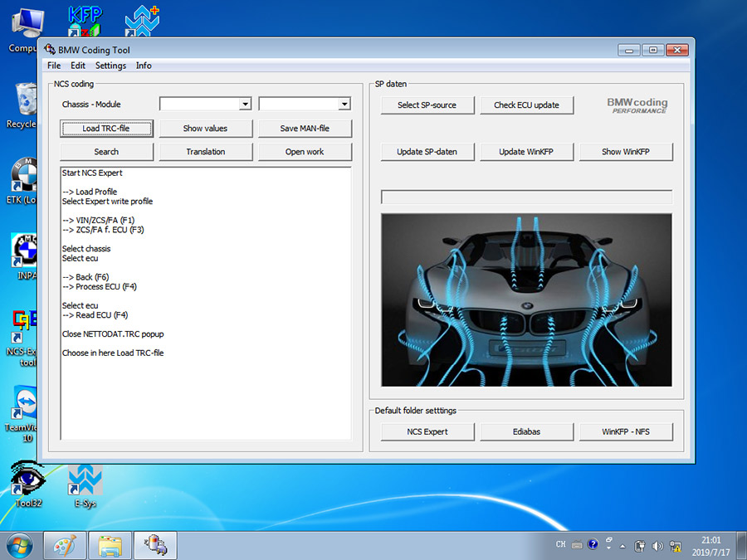Viewport: 747px width, 560px height.
Task: Click the 'Select Expert write profile' line
Action: pos(107,202)
